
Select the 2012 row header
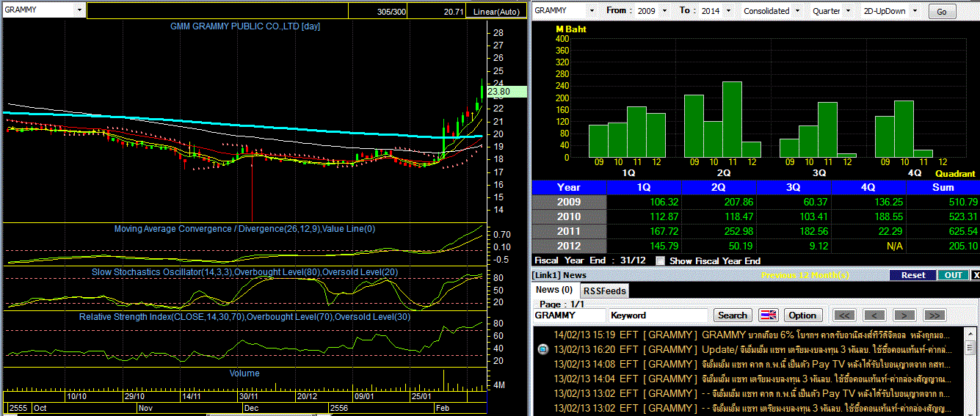(x=569, y=246)
